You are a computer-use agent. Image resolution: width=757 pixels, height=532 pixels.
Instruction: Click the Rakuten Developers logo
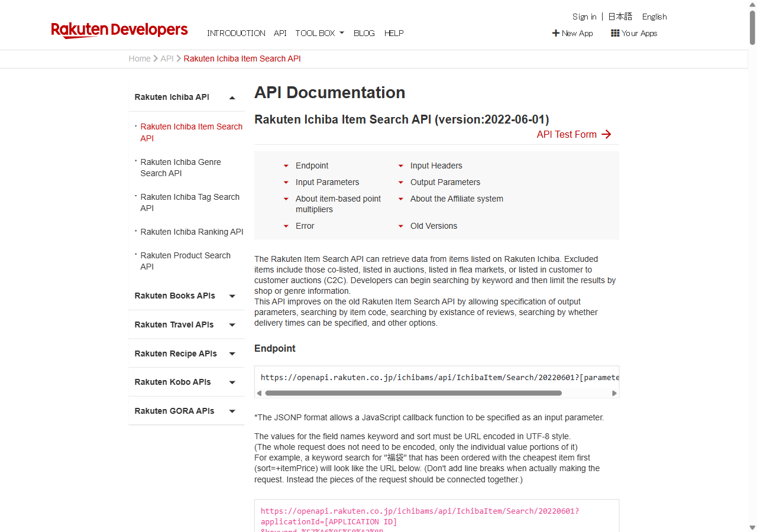point(119,30)
